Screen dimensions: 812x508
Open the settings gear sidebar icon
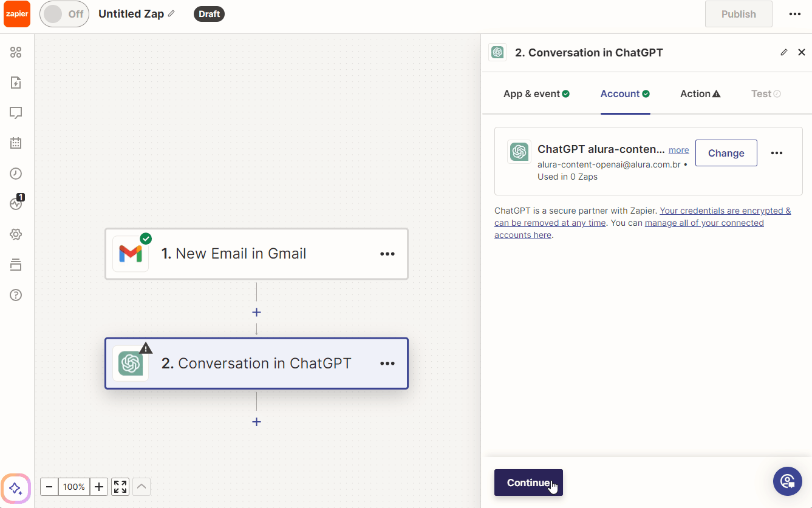pyautogui.click(x=16, y=234)
